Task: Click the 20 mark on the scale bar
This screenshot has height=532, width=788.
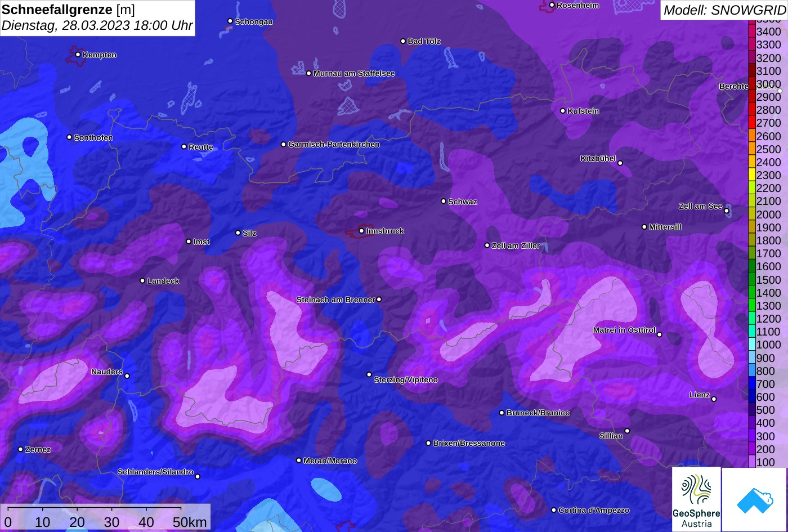Action: click(x=77, y=522)
